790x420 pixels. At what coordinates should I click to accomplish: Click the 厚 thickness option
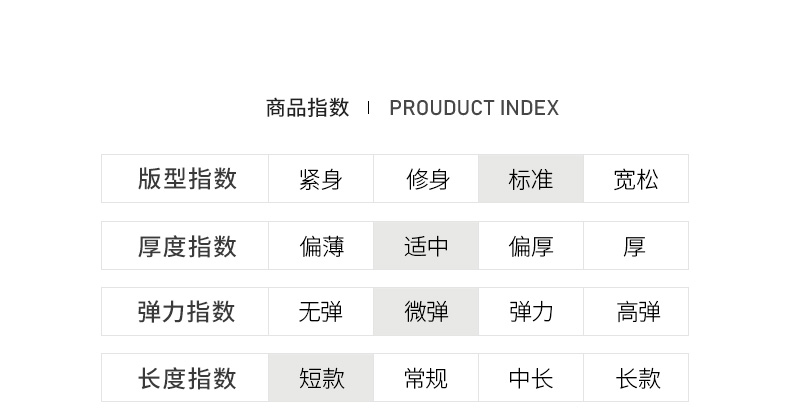636,246
